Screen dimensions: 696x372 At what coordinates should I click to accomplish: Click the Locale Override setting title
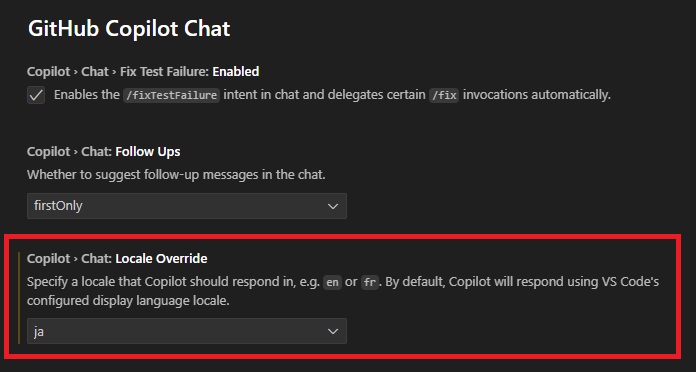click(117, 259)
